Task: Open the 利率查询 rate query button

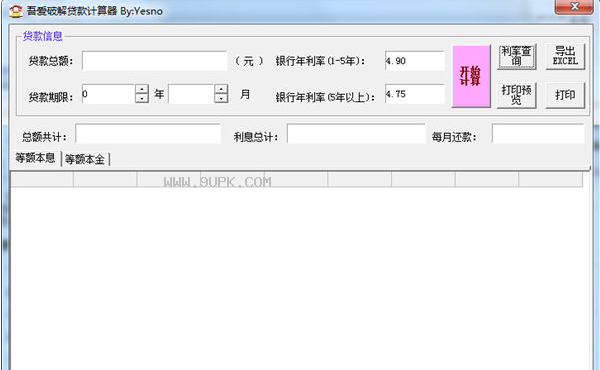Action: click(x=517, y=57)
